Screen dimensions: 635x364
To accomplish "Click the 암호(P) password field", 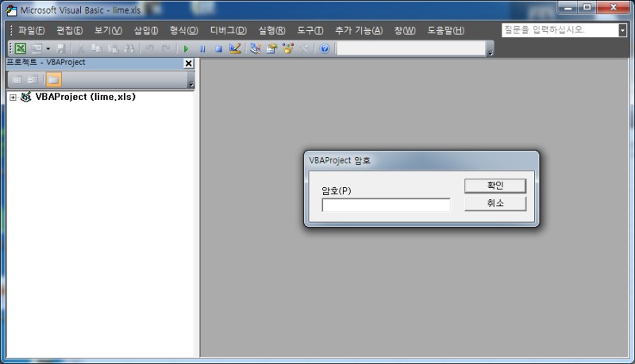I will (386, 205).
